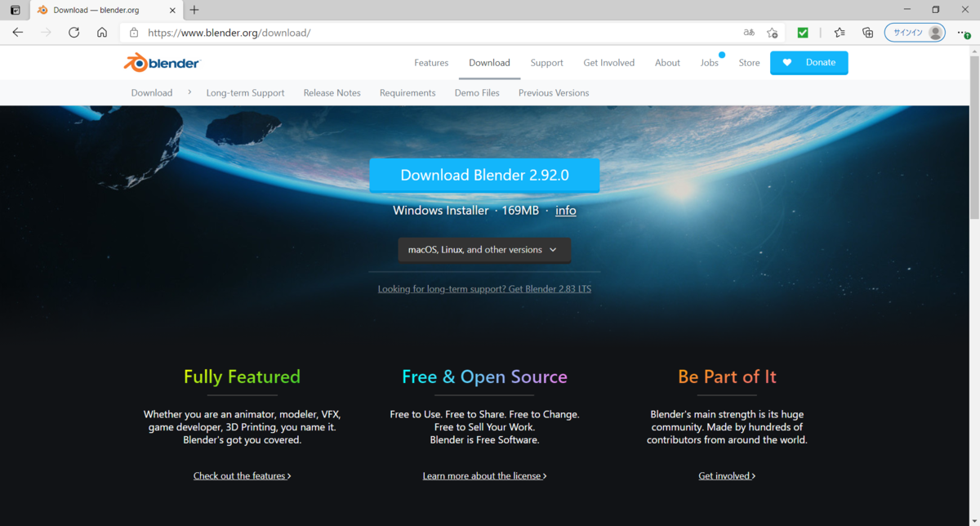Screen dimensions: 980x526
Task: Click the browser address bar URL
Action: click(x=229, y=33)
